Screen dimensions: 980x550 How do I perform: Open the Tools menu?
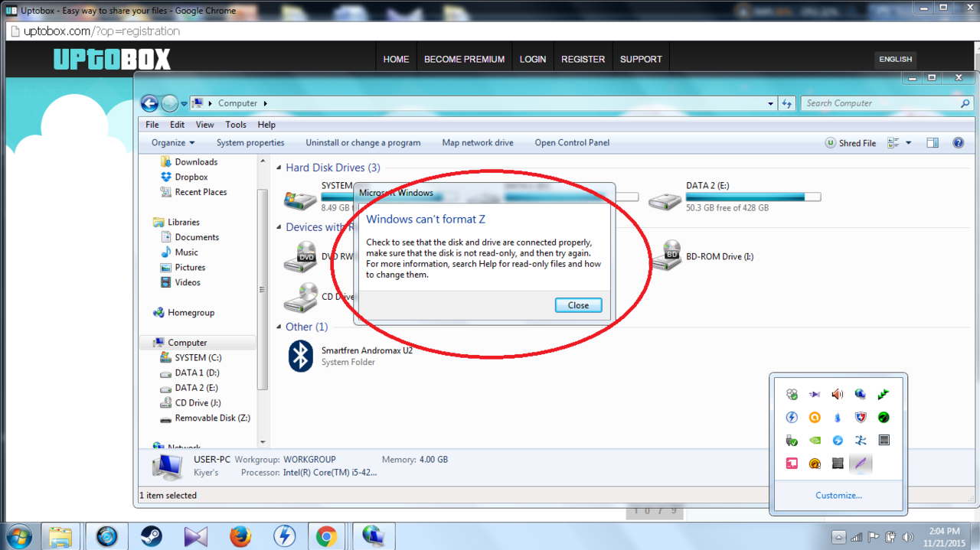coord(236,125)
